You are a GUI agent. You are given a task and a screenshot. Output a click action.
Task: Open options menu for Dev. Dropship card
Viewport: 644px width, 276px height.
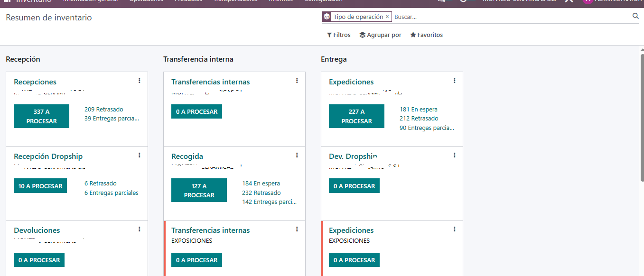click(454, 156)
